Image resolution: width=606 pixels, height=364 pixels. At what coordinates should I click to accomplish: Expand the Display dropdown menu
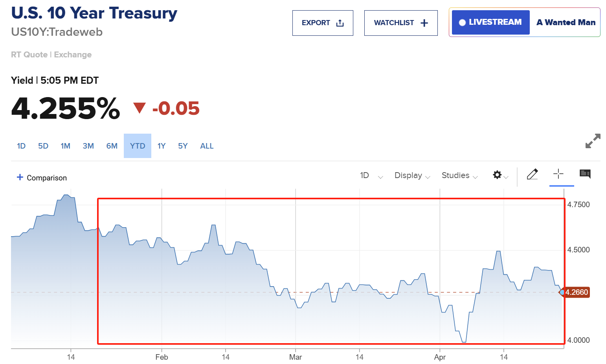(x=412, y=175)
